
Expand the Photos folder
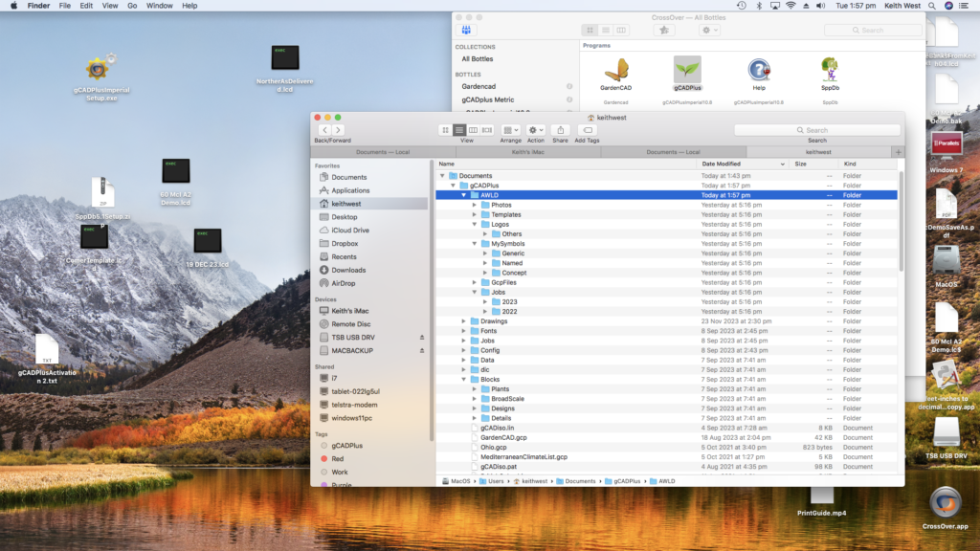click(475, 205)
